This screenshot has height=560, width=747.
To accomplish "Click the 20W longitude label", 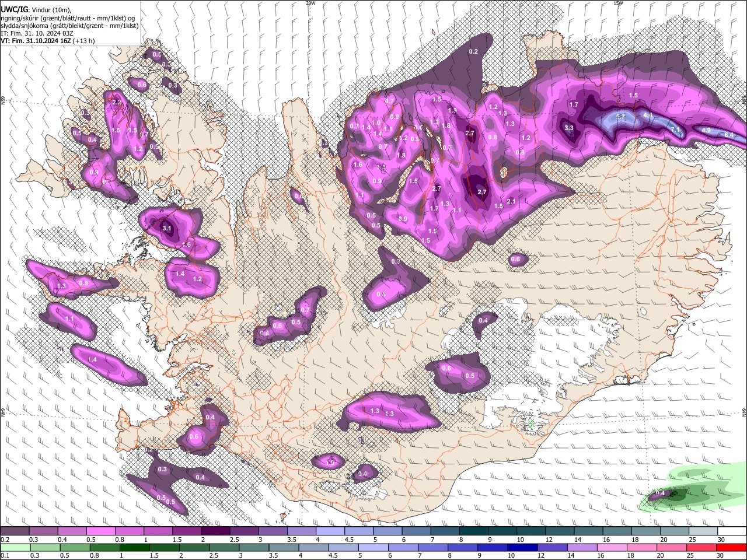I will (x=310, y=3).
